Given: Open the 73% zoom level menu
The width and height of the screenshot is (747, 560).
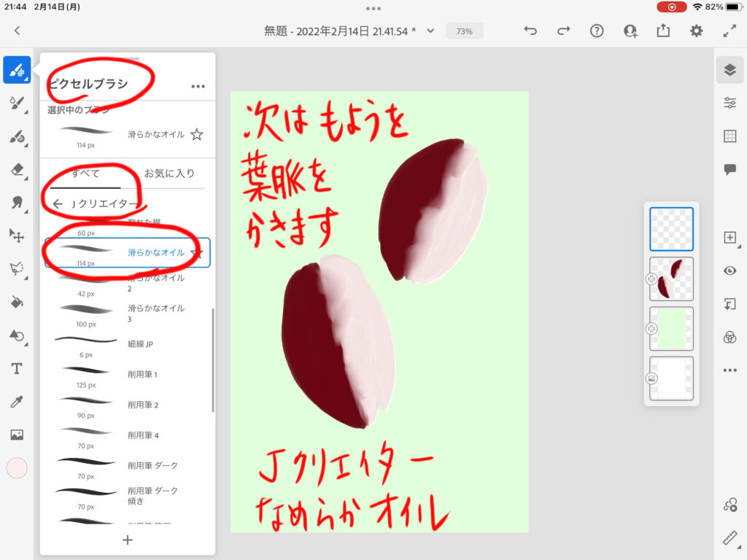Looking at the screenshot, I should click(x=464, y=31).
